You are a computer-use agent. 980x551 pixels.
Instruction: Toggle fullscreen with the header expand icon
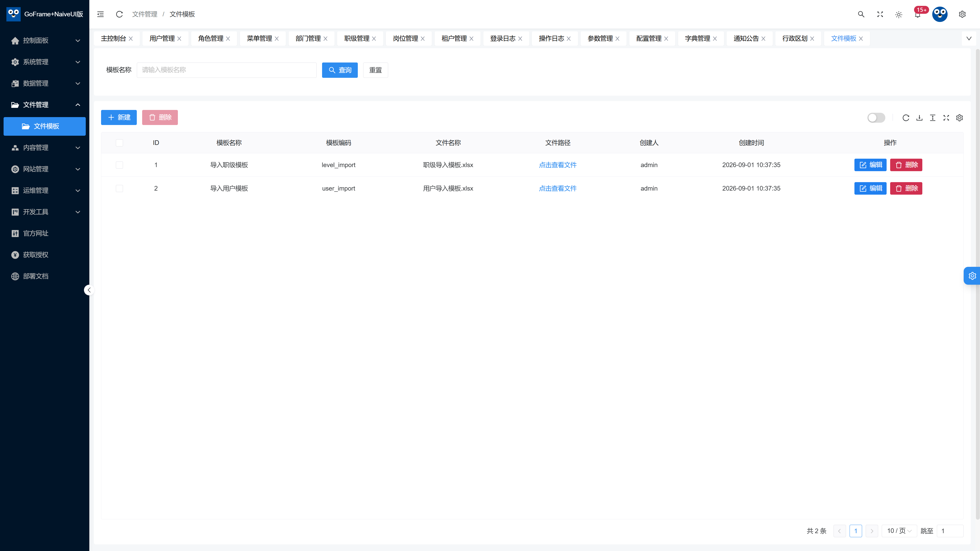point(880,14)
